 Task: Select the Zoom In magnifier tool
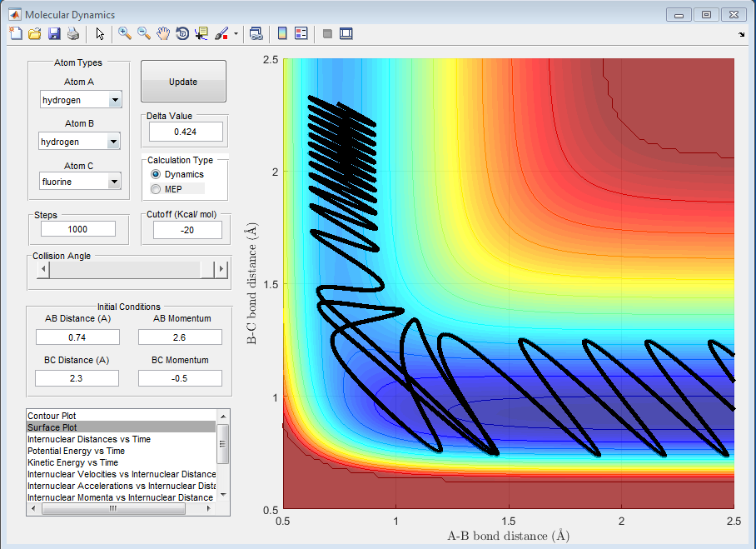[125, 33]
